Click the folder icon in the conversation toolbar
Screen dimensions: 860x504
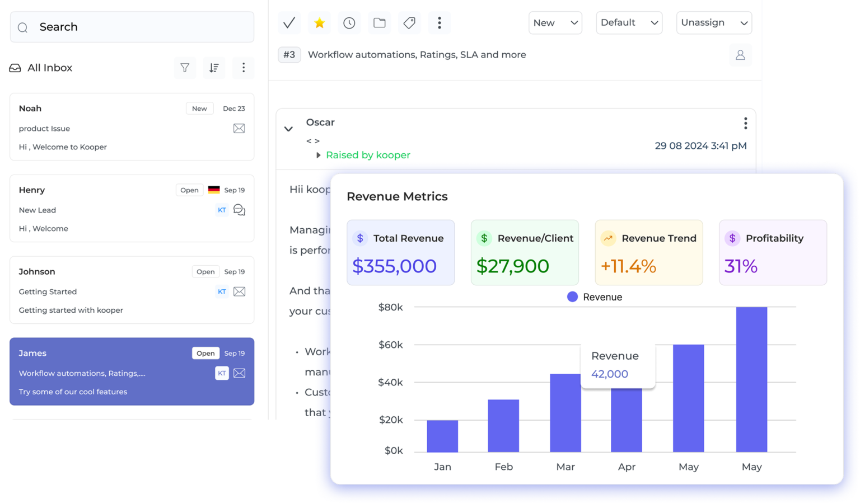379,23
